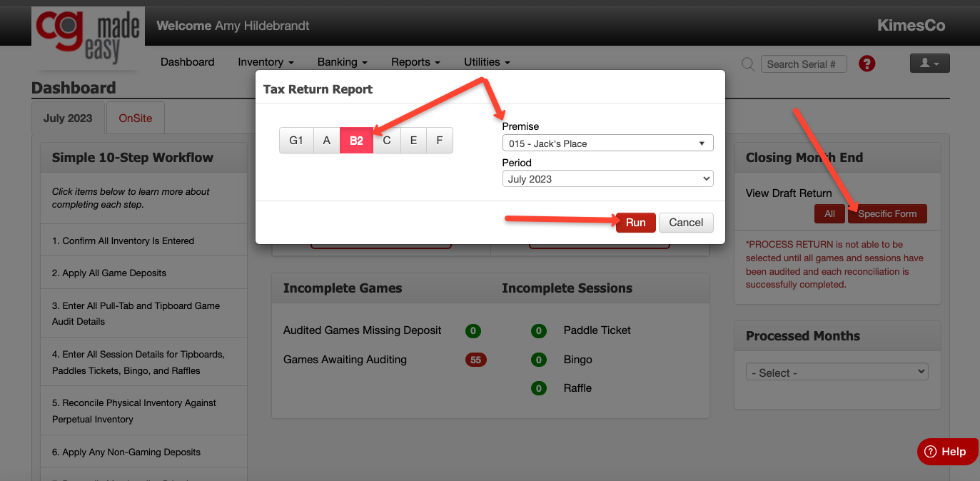The image size is (980, 481).
Task: Click the magnifying glass search icon
Action: click(x=748, y=64)
